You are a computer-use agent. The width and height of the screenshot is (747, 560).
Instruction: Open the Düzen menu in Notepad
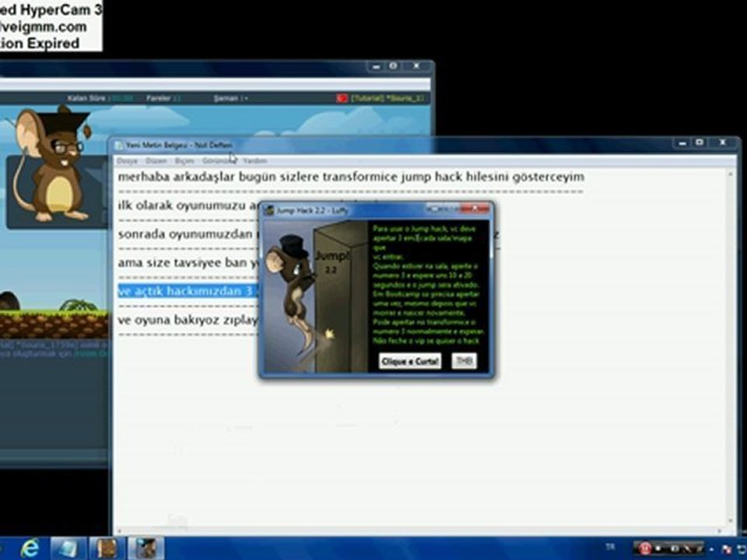click(156, 161)
